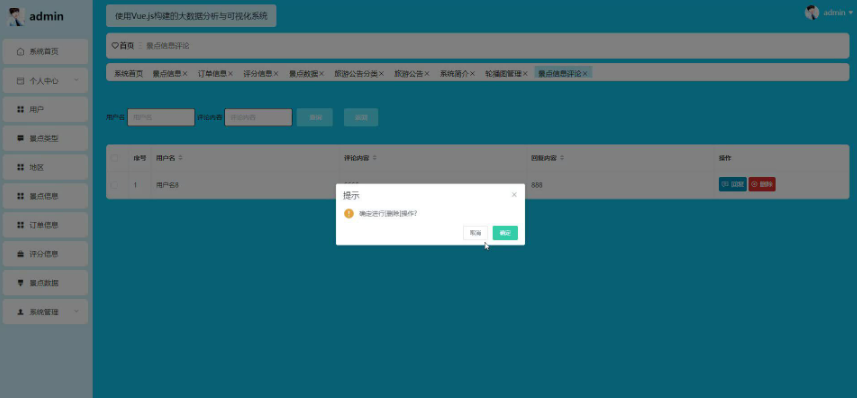
Task: Close the 旅游公告分类 tab
Action: pyautogui.click(x=381, y=73)
